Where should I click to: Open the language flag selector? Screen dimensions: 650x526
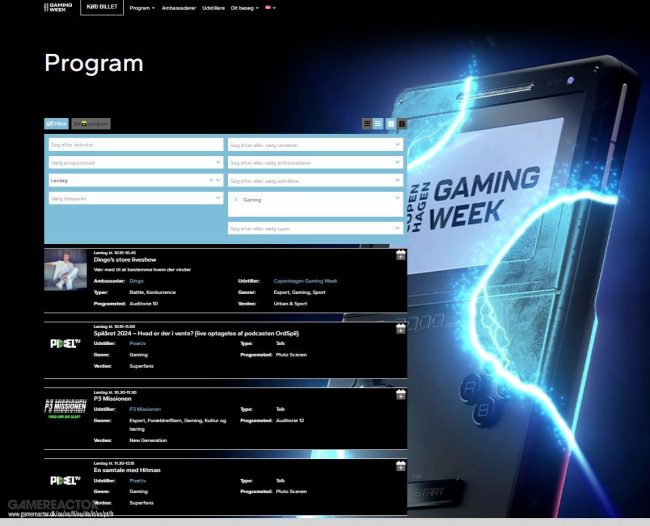tap(271, 7)
